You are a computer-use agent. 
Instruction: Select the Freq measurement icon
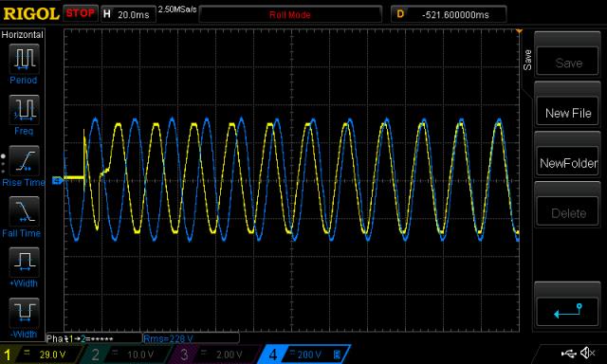tap(24, 109)
